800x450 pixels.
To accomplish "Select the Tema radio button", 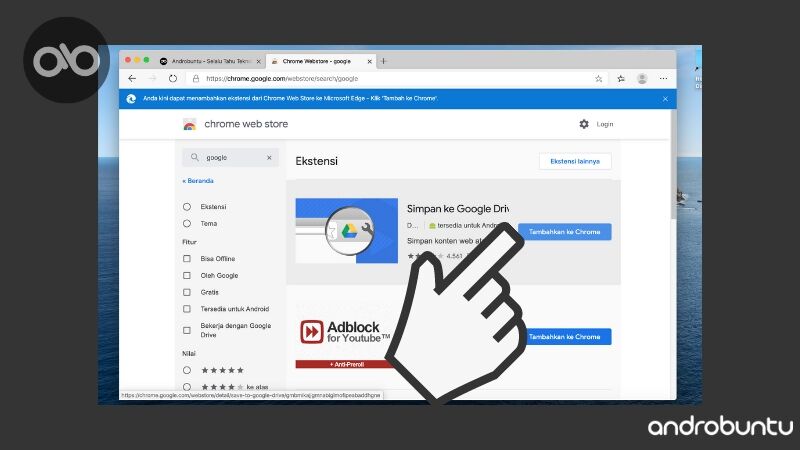I will (187, 223).
